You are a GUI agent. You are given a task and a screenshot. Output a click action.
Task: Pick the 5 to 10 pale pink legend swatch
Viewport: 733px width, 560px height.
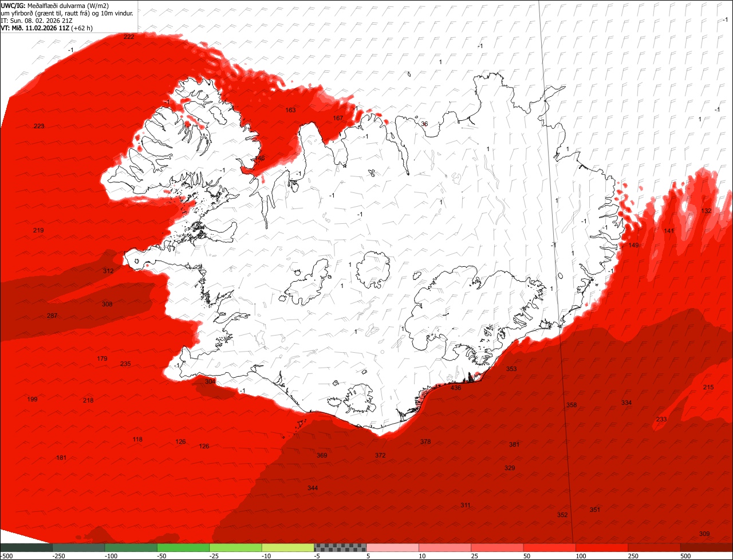tap(393, 547)
